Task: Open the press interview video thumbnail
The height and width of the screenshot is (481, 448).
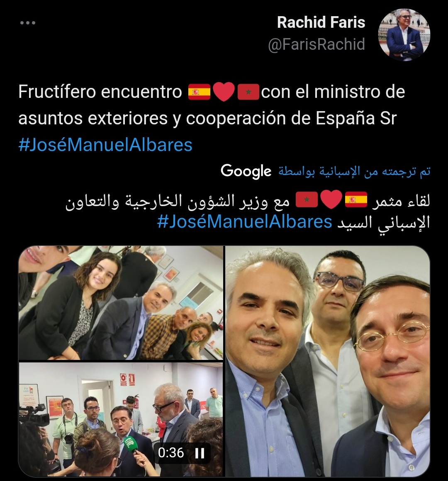Action: (x=121, y=419)
